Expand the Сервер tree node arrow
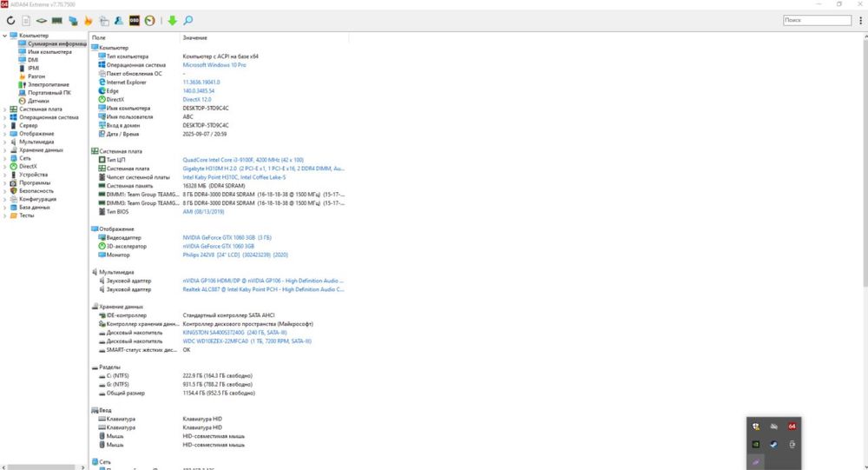Image resolution: width=868 pixels, height=470 pixels. 5,126
